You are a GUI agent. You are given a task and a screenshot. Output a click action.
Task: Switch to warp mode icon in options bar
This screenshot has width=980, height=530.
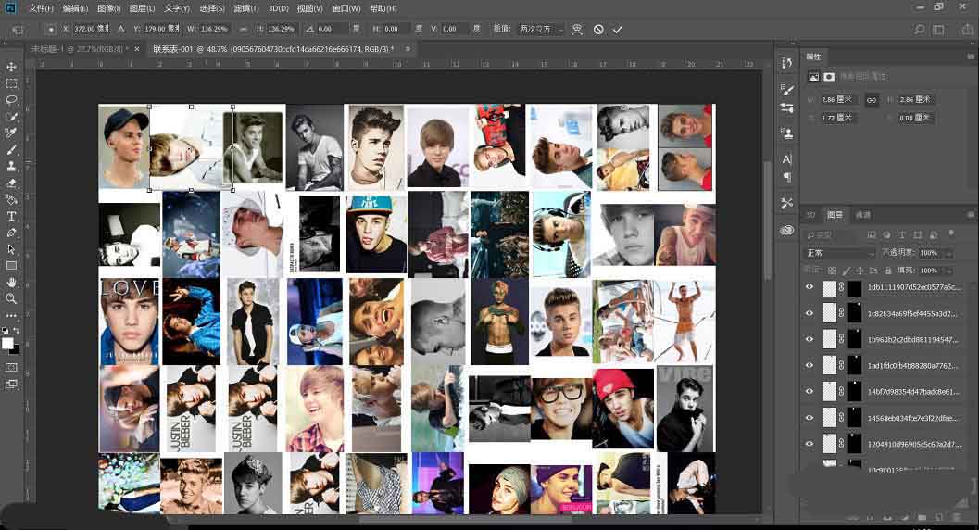[577, 30]
